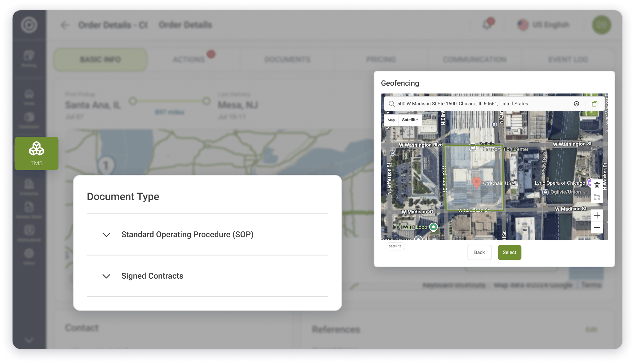Screen dimensions: 635x364
Task: Open the US English language selector
Action: pyautogui.click(x=543, y=25)
